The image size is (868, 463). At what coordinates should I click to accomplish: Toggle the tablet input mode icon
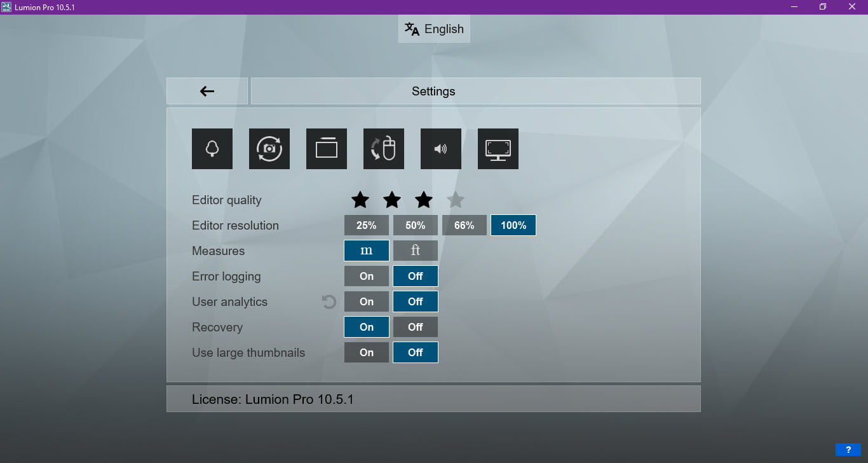click(x=327, y=149)
